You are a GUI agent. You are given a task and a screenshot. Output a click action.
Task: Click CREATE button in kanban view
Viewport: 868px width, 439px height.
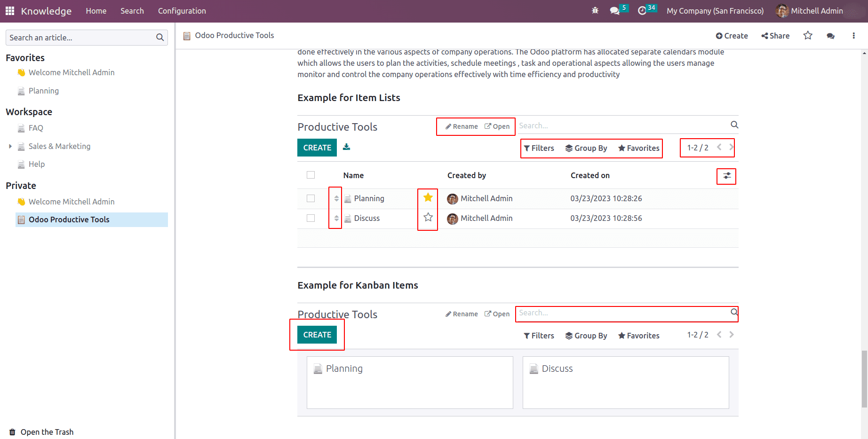tap(317, 335)
